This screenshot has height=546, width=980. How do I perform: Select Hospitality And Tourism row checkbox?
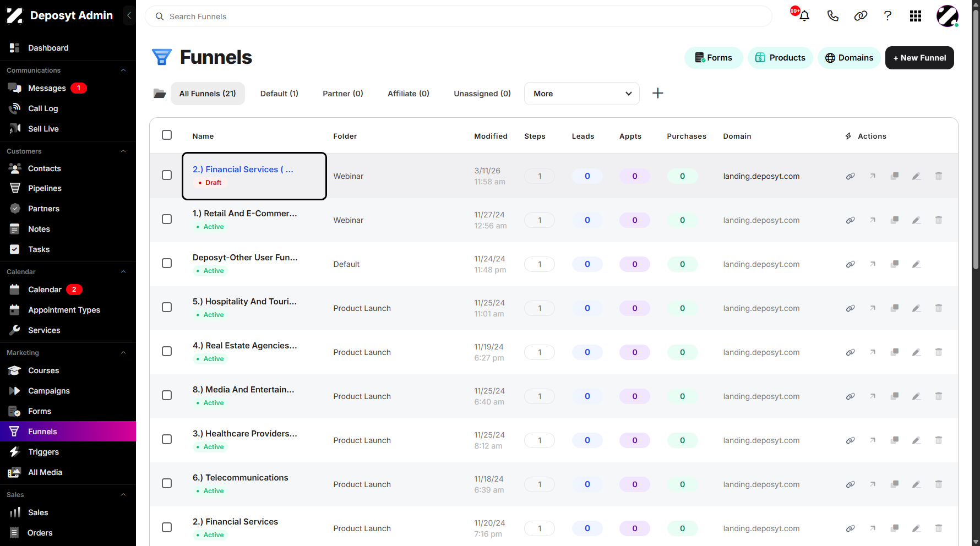point(167,307)
